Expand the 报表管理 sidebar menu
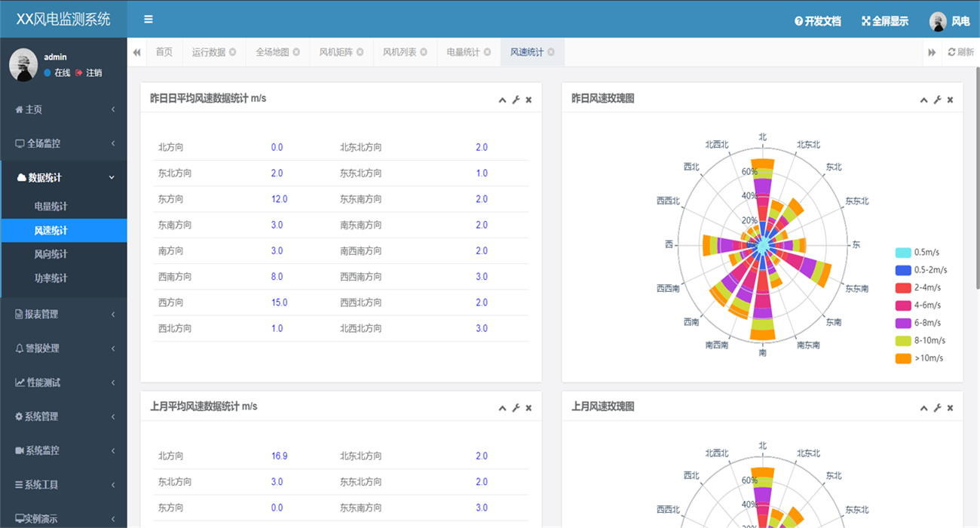Viewport: 980px width, 528px height. [x=63, y=314]
